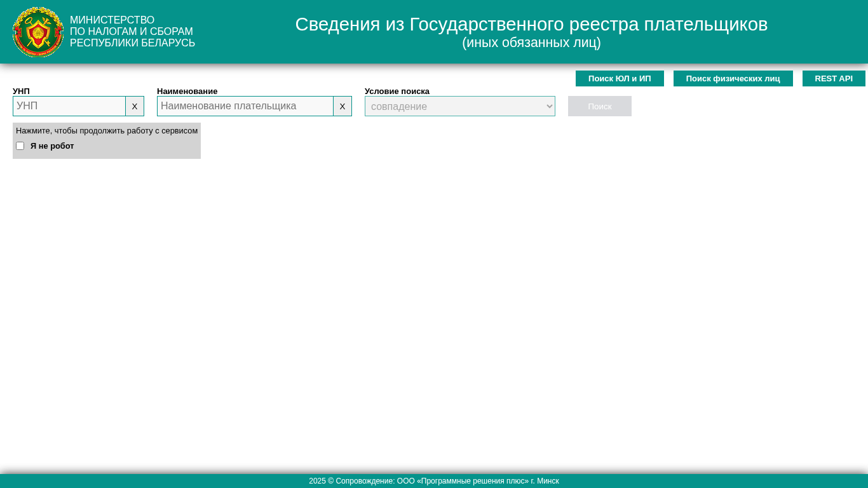Clear the Наименование плательщика field using X

(342, 106)
